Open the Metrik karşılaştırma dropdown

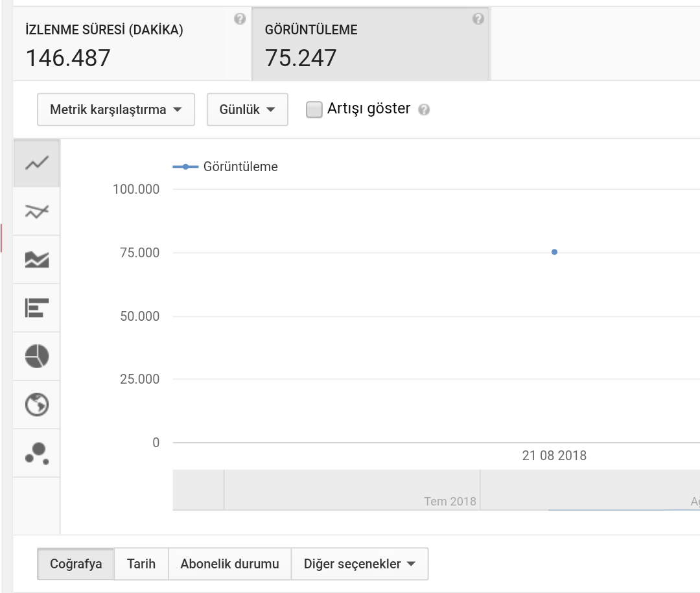click(116, 110)
